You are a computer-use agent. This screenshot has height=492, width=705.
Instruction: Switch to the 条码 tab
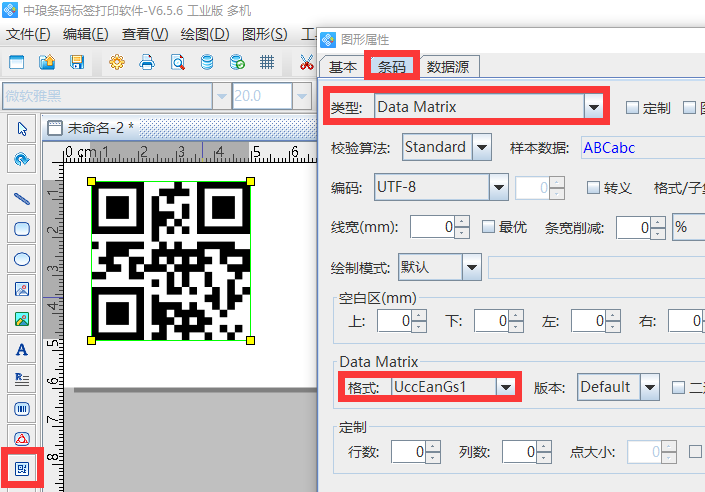pyautogui.click(x=392, y=67)
